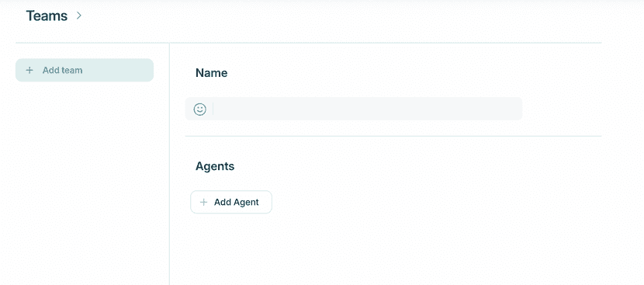Select the Agents section heading
Viewport: 644px width, 285px height.
pyautogui.click(x=215, y=166)
